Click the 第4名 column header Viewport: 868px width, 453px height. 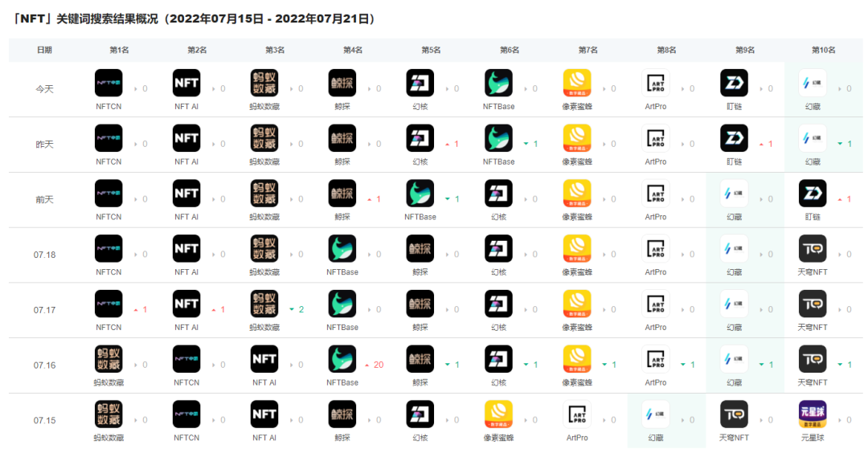pyautogui.click(x=353, y=50)
